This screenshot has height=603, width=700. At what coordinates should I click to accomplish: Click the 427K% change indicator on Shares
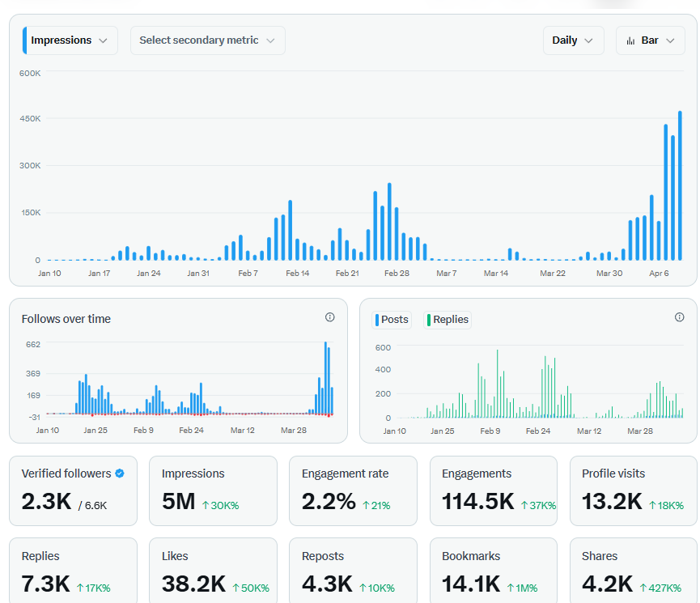pos(660,588)
